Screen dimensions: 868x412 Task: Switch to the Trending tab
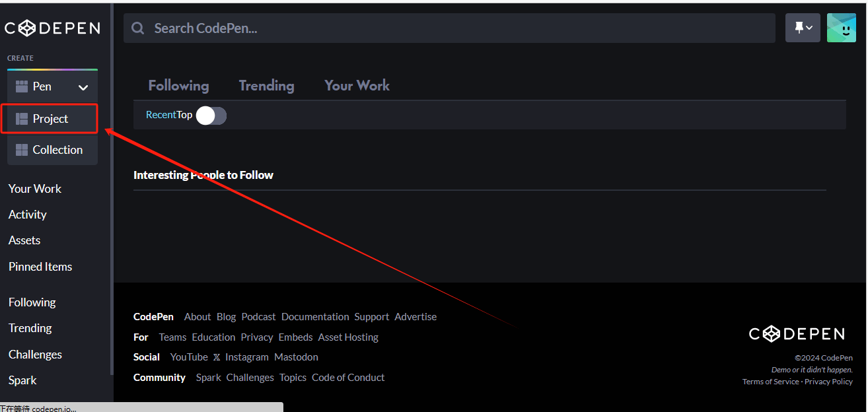pos(266,85)
